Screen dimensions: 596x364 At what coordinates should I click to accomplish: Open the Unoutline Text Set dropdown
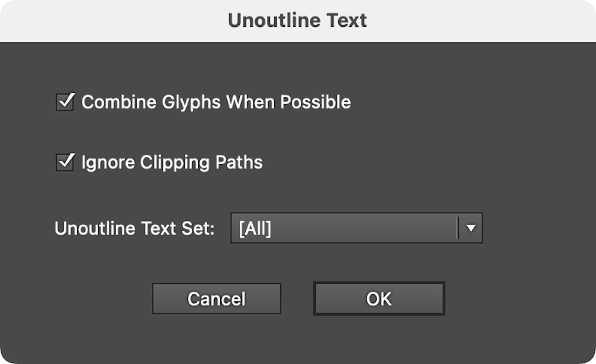tap(356, 228)
